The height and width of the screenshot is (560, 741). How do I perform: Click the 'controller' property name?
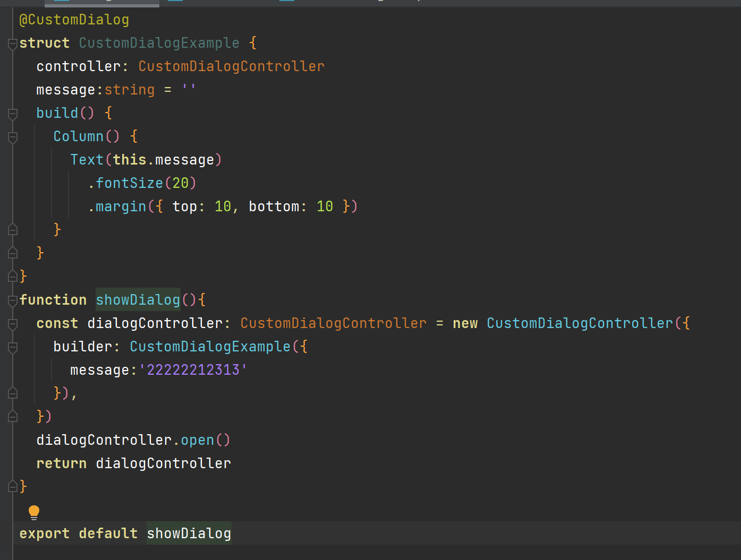click(x=79, y=66)
